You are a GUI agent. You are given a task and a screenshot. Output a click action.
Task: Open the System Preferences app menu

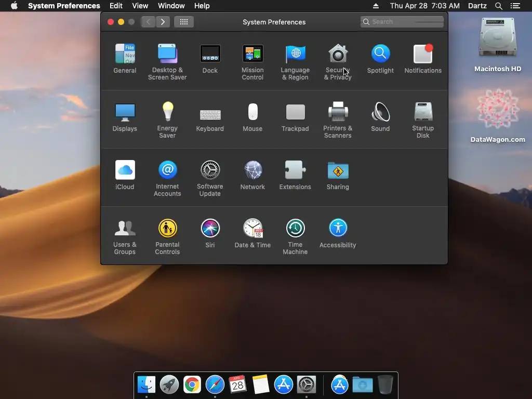point(64,6)
